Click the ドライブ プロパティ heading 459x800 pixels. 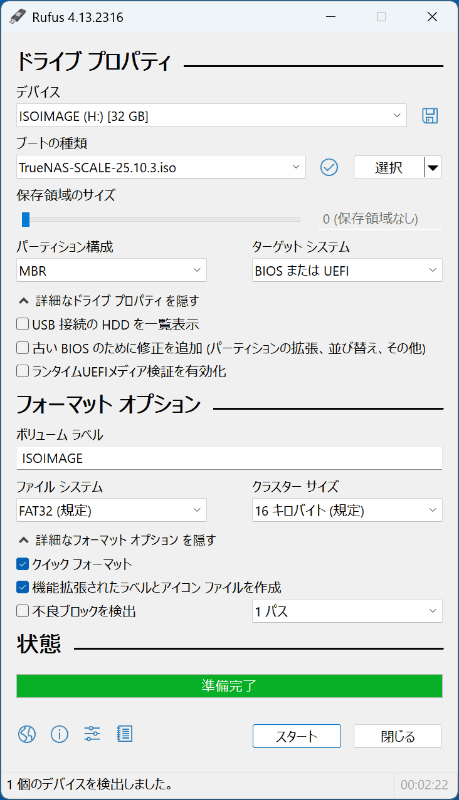tap(93, 61)
